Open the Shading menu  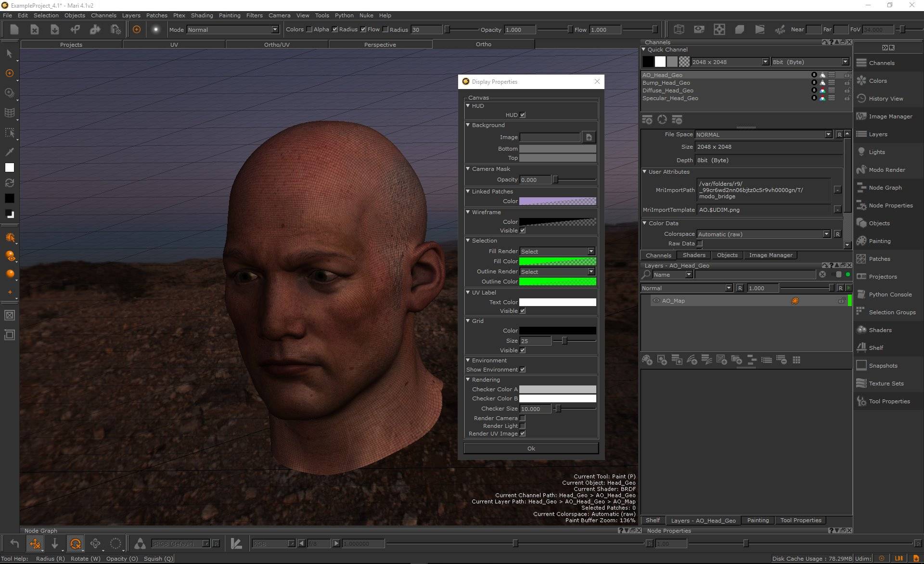(x=202, y=15)
